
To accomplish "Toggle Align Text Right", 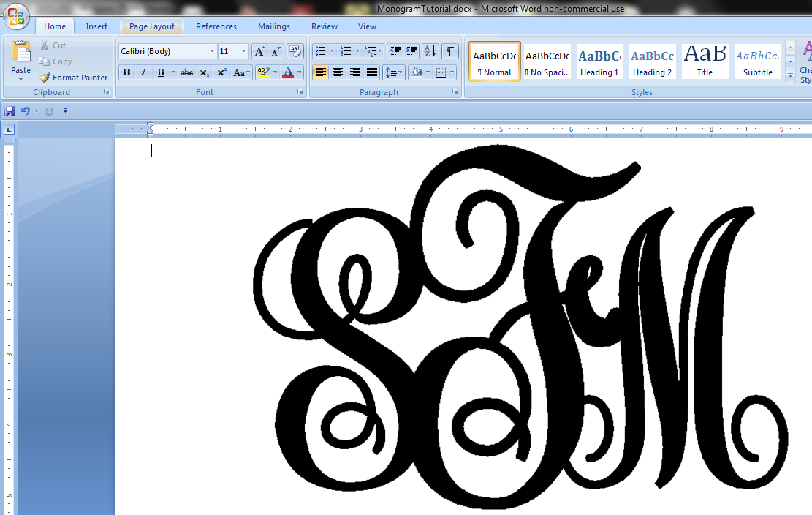I will (354, 72).
